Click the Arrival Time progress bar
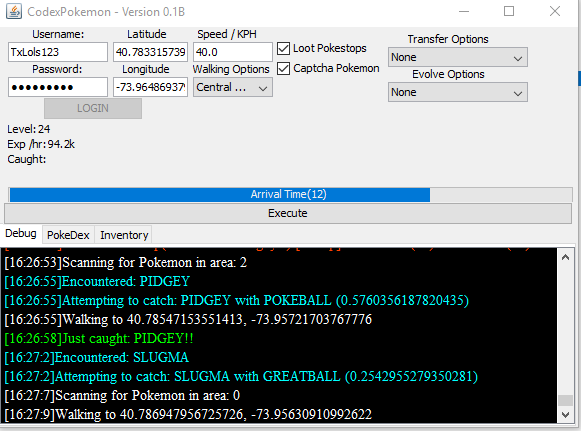581x431 pixels. pyautogui.click(x=290, y=194)
